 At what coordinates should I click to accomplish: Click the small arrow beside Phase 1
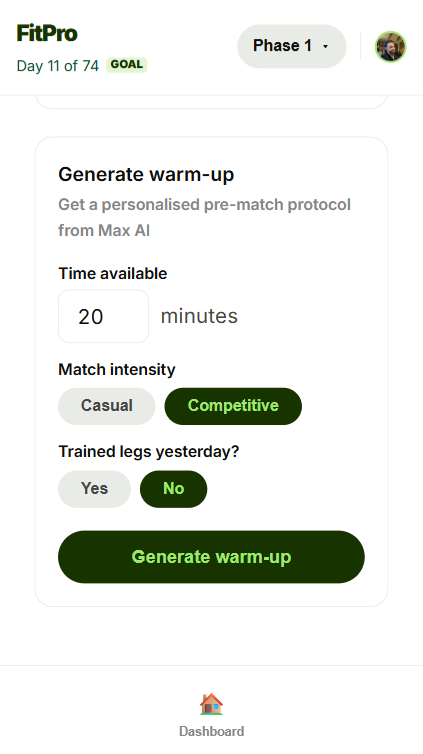click(x=325, y=47)
